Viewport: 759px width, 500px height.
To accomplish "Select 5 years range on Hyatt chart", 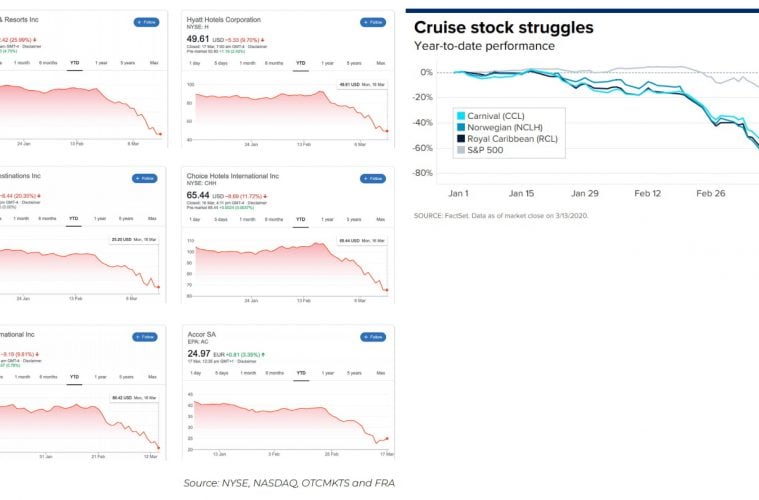I will [352, 63].
